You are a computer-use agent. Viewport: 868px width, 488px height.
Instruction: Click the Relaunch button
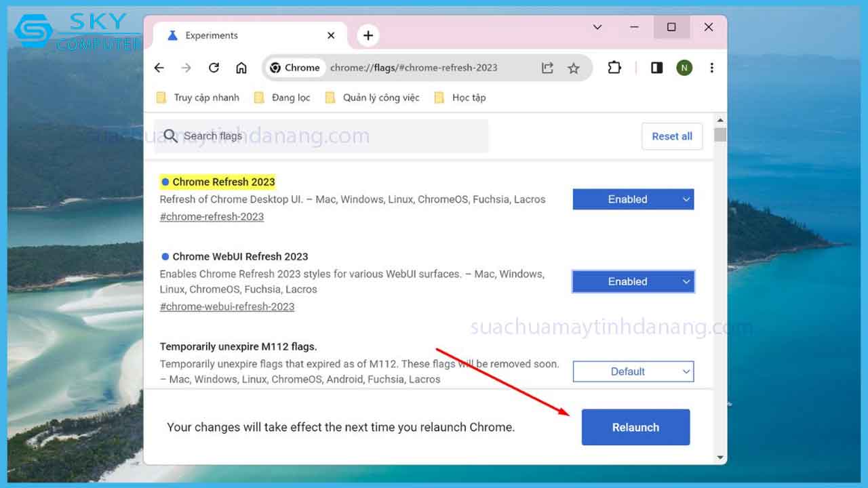click(x=635, y=427)
